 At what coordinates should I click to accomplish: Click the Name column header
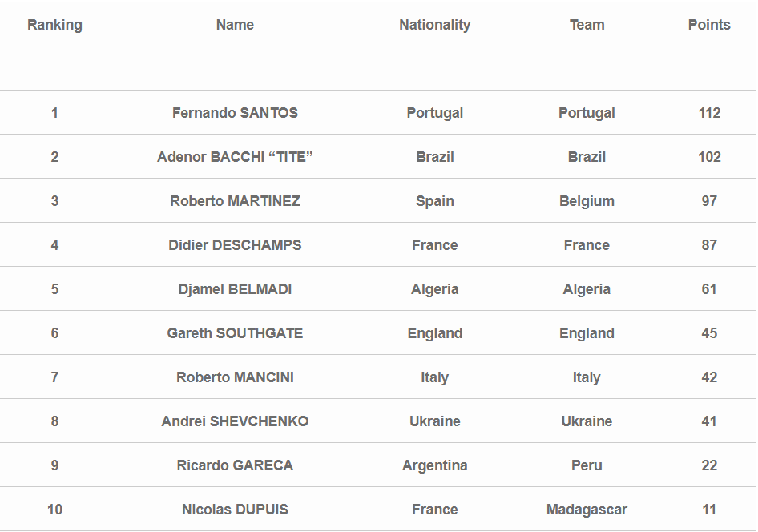click(x=235, y=25)
